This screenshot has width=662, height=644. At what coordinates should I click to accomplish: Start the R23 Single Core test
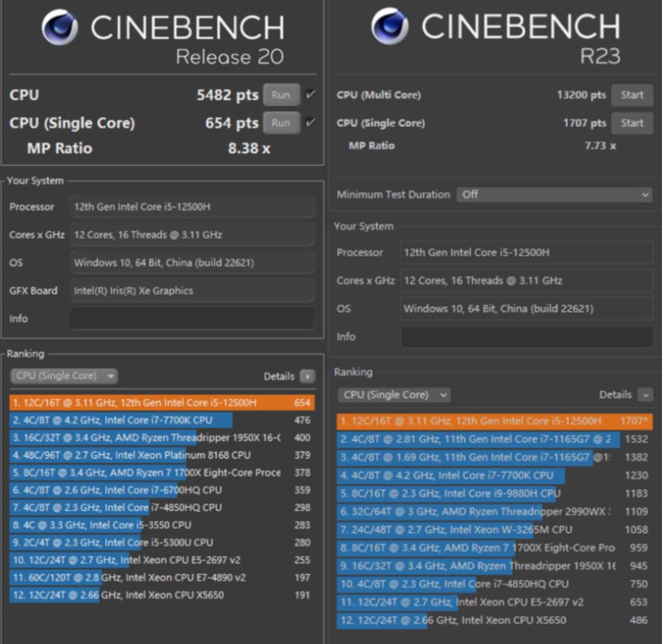coord(632,123)
